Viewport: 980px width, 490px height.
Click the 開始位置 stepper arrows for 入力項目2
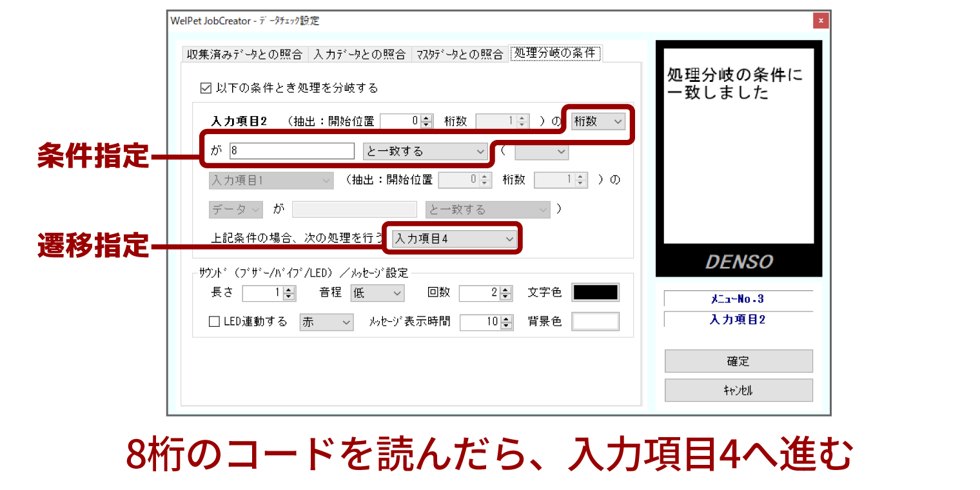pos(427,121)
